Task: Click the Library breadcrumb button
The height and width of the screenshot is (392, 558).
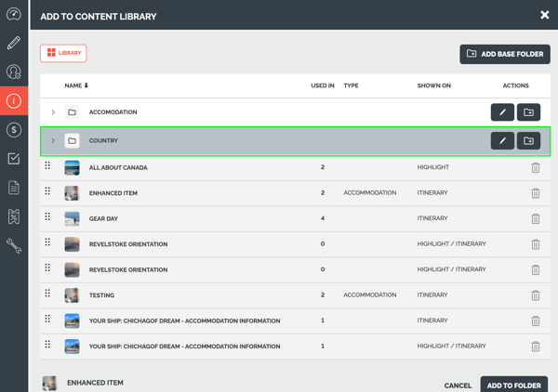Action: pos(63,54)
